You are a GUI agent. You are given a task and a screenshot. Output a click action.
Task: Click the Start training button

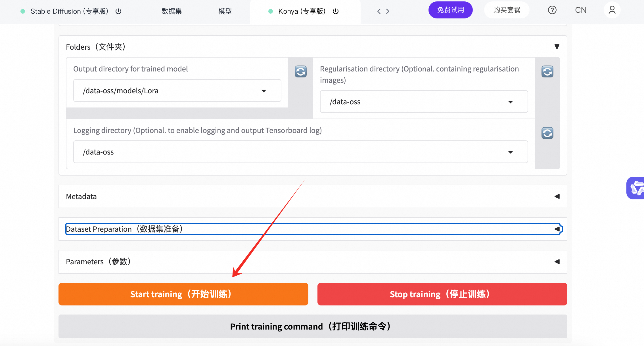(183, 294)
